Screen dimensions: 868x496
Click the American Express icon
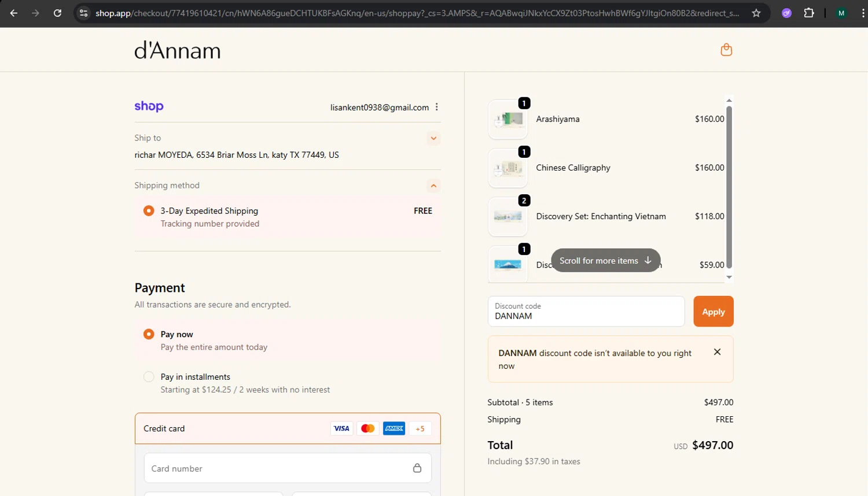pyautogui.click(x=394, y=428)
